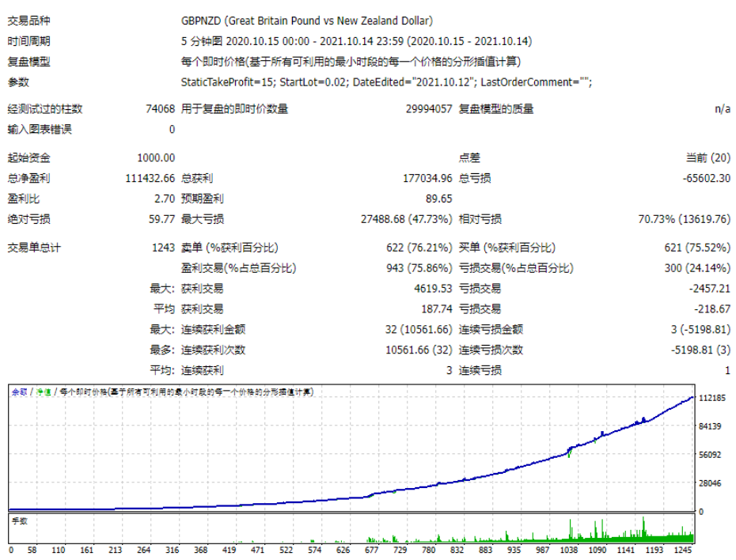736x560 pixels.
Task: Click the 总净盈利 label
Action: click(28, 178)
